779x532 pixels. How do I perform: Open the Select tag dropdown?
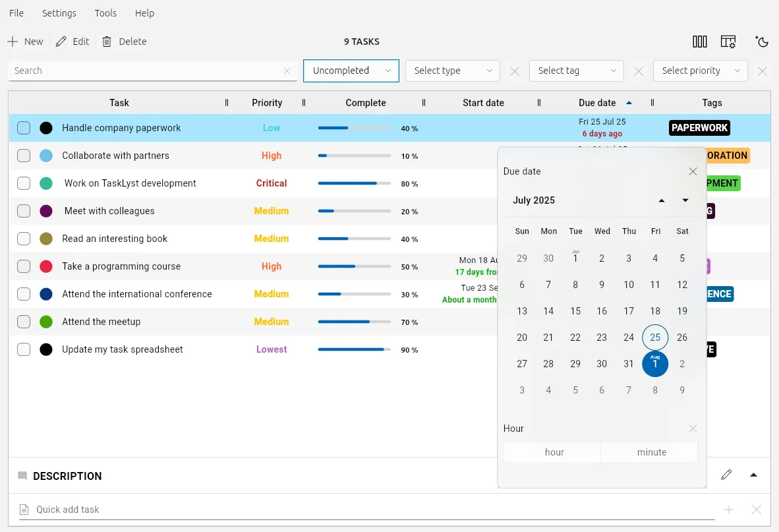coord(576,71)
